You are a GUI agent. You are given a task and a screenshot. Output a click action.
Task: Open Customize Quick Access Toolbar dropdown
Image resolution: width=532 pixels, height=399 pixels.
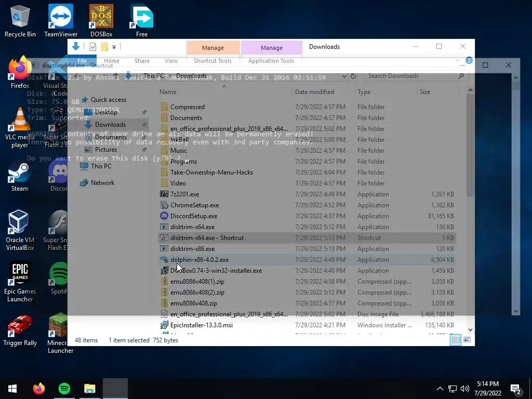click(114, 47)
